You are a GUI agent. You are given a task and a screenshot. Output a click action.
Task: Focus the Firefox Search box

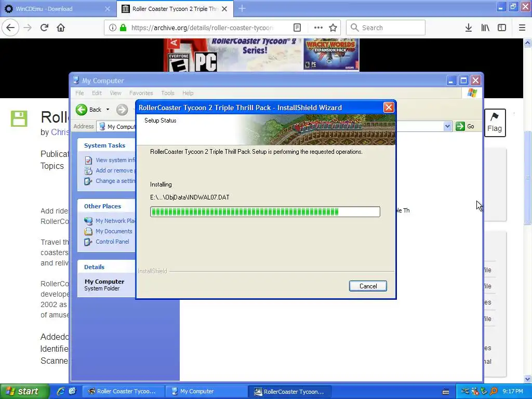coord(385,28)
